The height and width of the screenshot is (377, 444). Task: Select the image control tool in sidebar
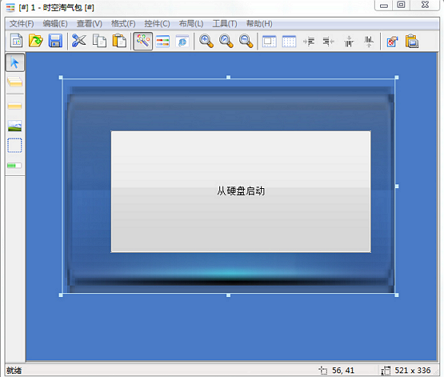(x=15, y=126)
